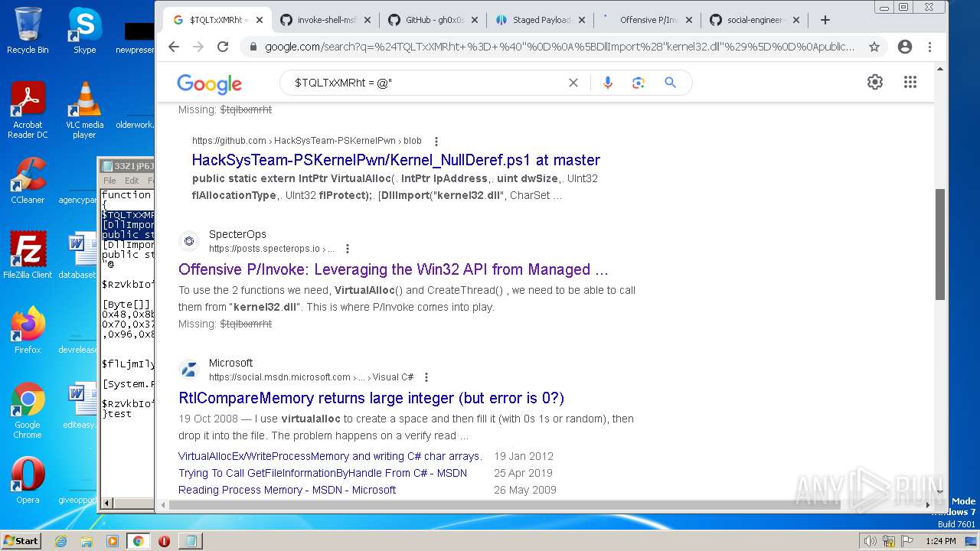This screenshot has width=980, height=551.
Task: Open Reading Process Memory sublink
Action: tap(287, 490)
